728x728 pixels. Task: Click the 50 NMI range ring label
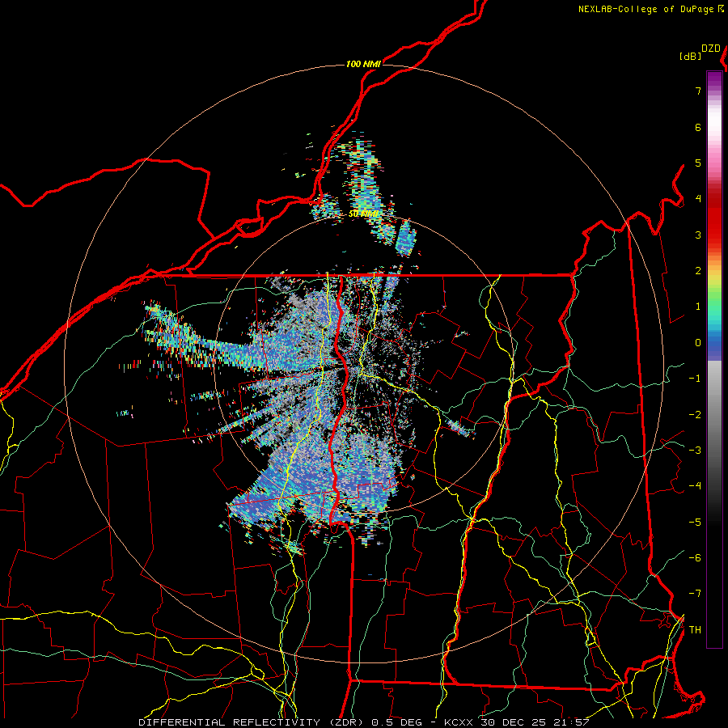(x=363, y=214)
